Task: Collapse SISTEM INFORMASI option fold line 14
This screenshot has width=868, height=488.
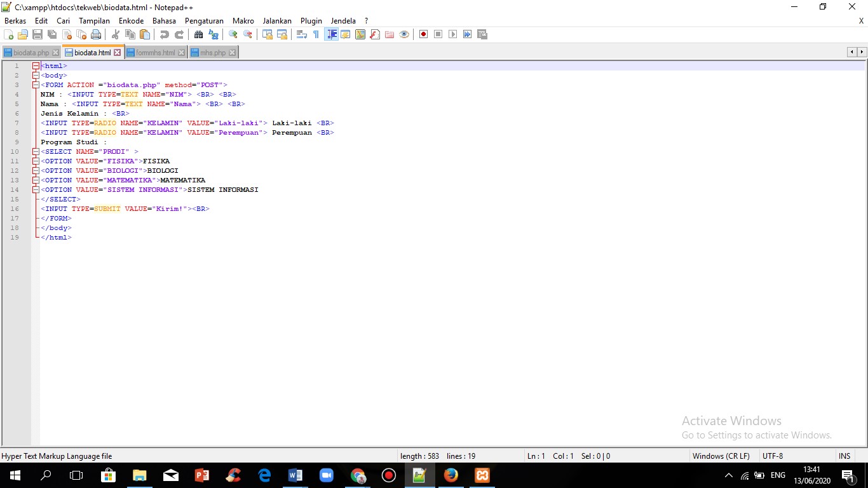Action: click(36, 190)
